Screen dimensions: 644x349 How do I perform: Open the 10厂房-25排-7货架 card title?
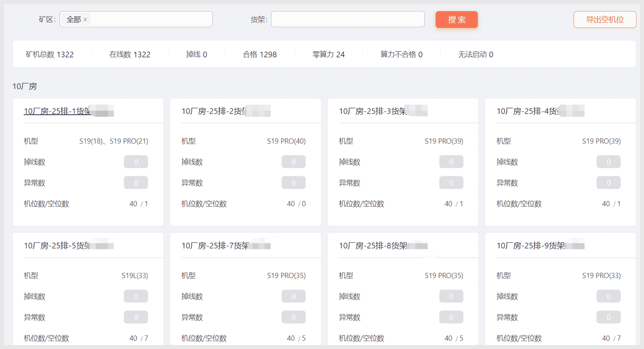[x=215, y=246]
